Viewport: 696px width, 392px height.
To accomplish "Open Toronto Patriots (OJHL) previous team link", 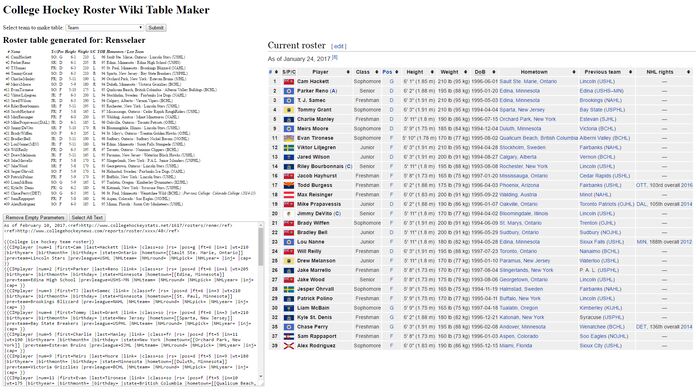I will [x=607, y=204].
